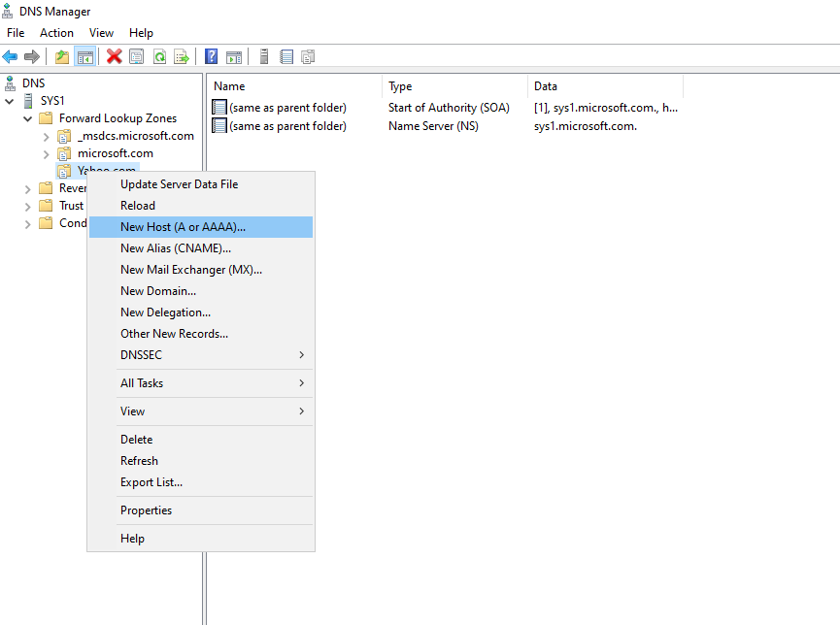
Task: Choose New Host (A or AAAA)
Action: point(201,227)
